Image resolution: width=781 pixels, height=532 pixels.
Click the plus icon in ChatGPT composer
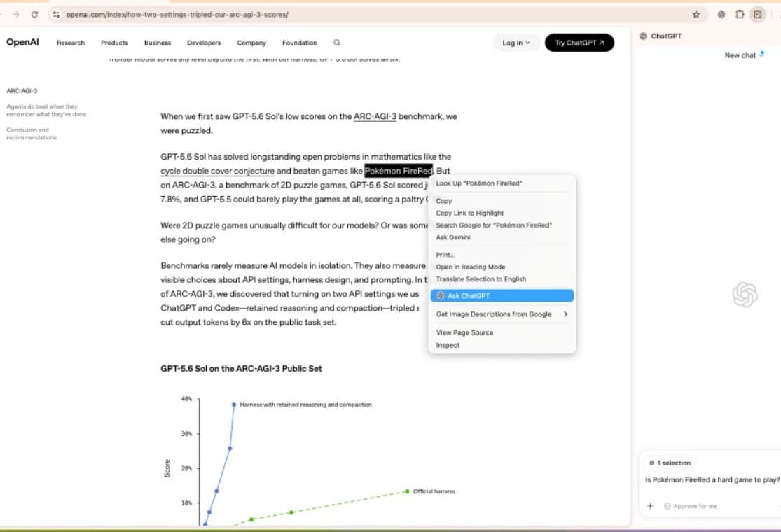(650, 506)
